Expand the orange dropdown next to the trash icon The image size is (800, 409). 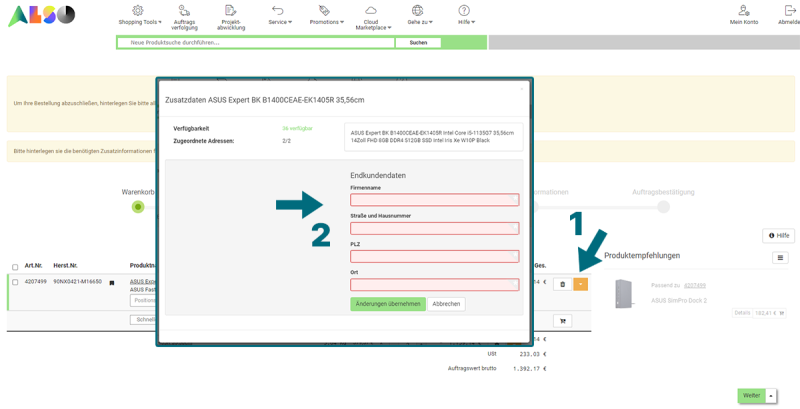[x=581, y=284]
